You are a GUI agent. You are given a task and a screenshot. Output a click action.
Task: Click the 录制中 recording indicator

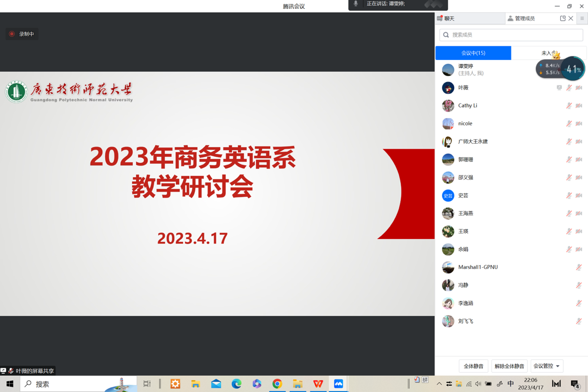(x=22, y=34)
